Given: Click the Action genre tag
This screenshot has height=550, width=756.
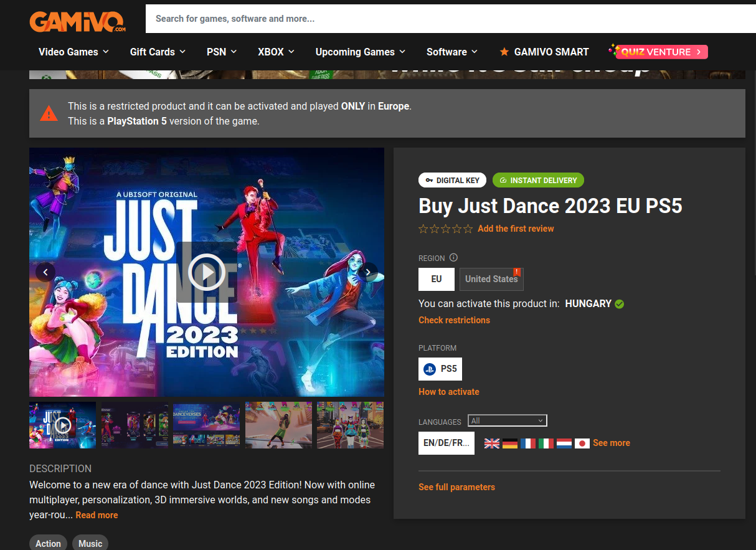Looking at the screenshot, I should coord(48,543).
